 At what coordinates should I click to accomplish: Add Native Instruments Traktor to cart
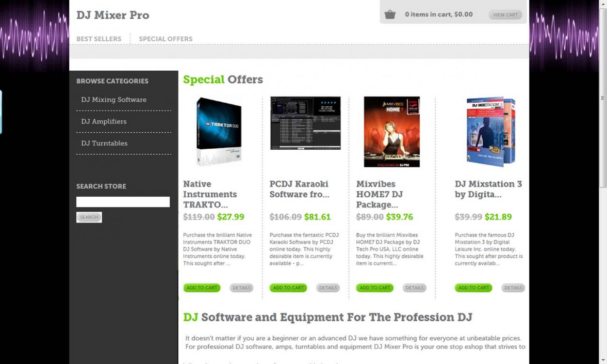coord(202,288)
